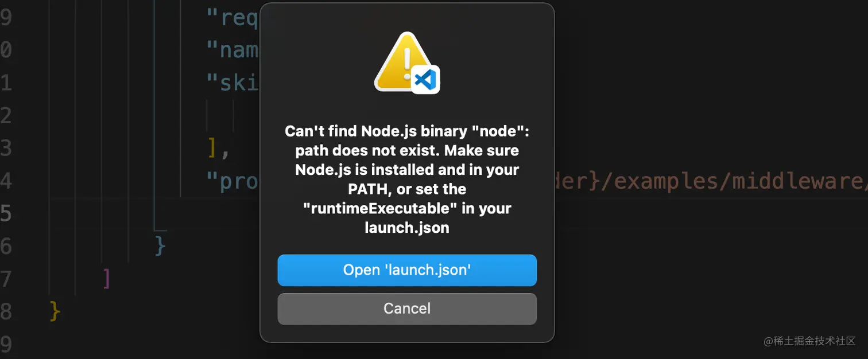This screenshot has height=359, width=868.
Task: Click the "pro key at line start
Action: click(233, 181)
